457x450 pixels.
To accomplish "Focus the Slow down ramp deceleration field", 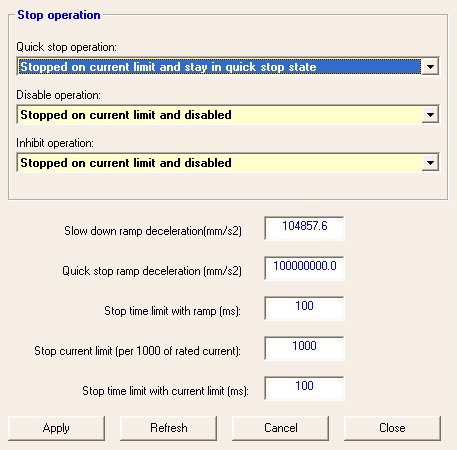I will (x=304, y=228).
